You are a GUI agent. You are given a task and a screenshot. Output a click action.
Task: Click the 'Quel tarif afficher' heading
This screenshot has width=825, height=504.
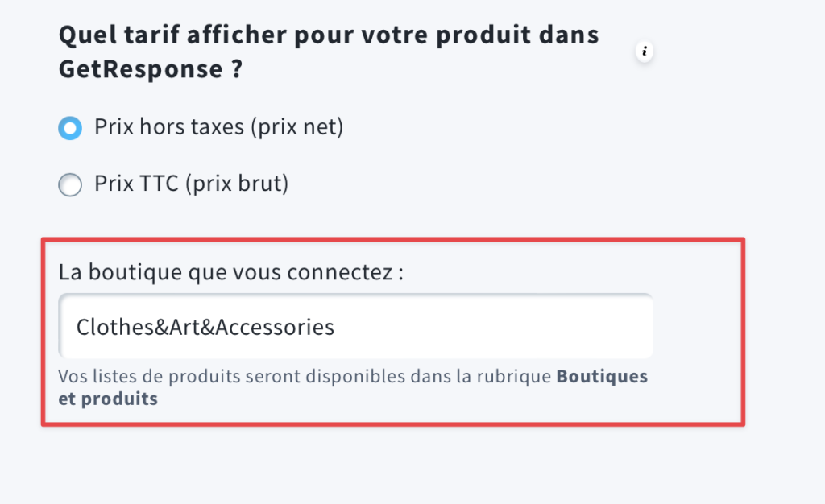(329, 52)
